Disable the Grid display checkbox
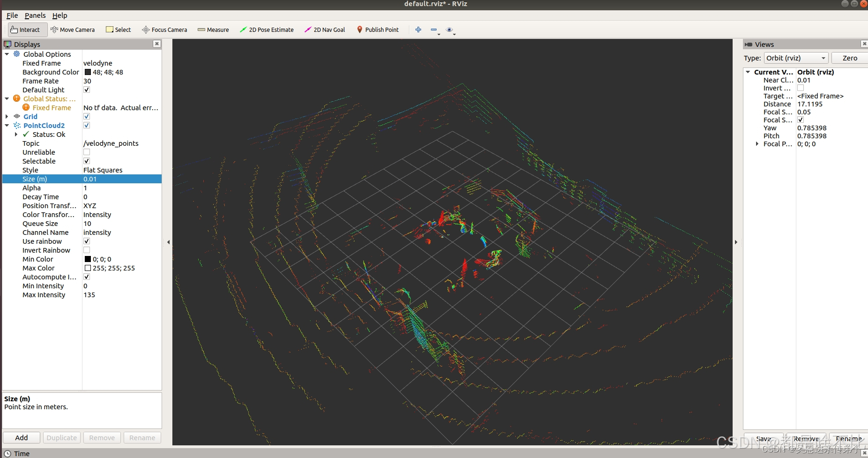Image resolution: width=868 pixels, height=458 pixels. tap(87, 116)
